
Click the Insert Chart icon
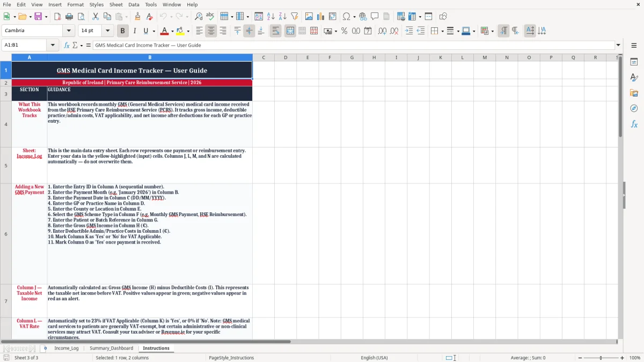pyautogui.click(x=321, y=17)
